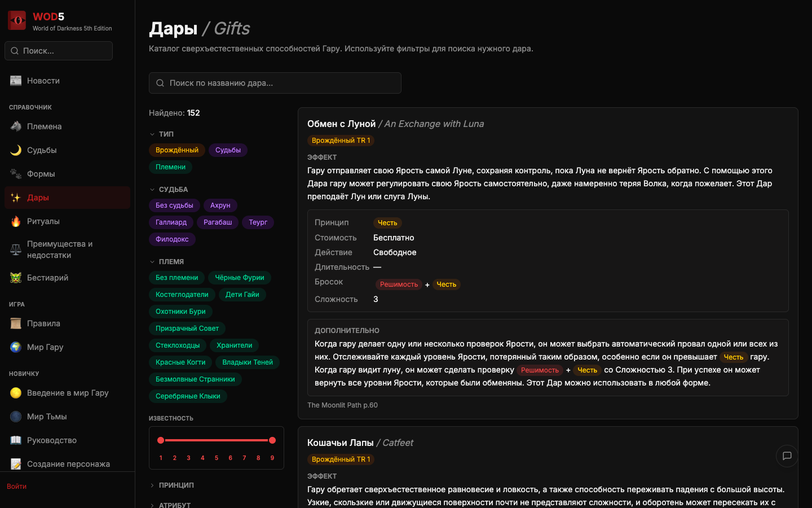
Task: Toggle the Рагабаш auspice filter
Action: point(218,222)
